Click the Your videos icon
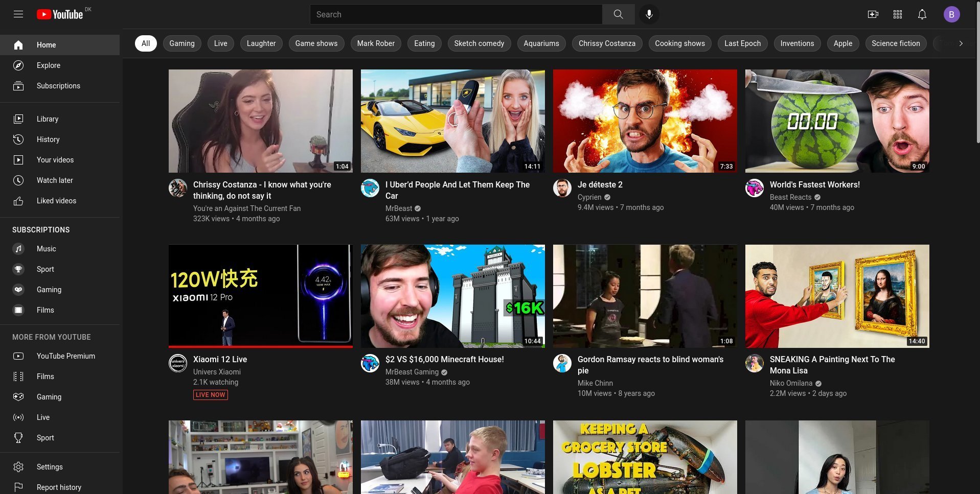 point(18,160)
